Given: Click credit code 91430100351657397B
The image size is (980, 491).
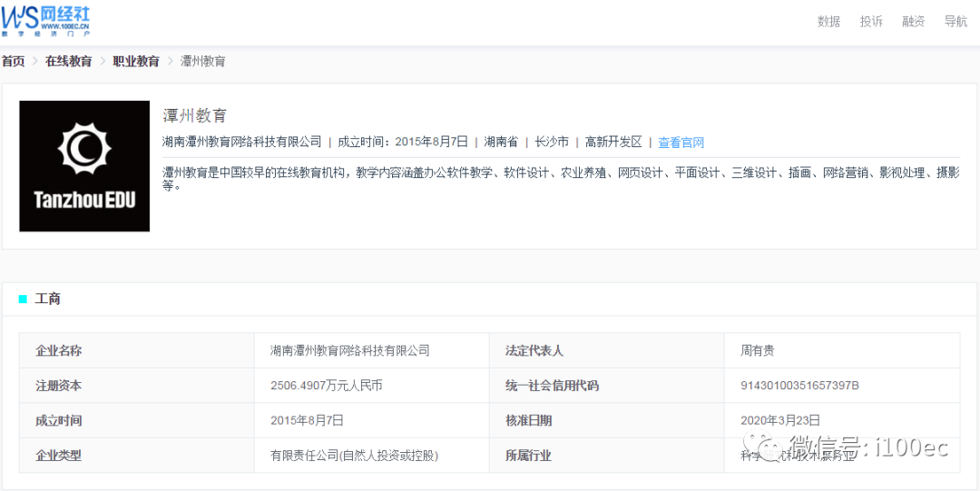Looking at the screenshot, I should point(800,386).
